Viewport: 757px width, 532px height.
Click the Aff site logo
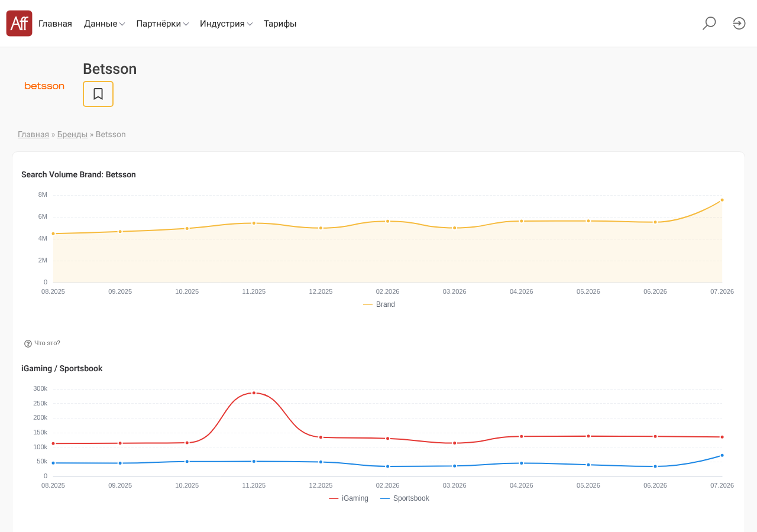pos(19,24)
